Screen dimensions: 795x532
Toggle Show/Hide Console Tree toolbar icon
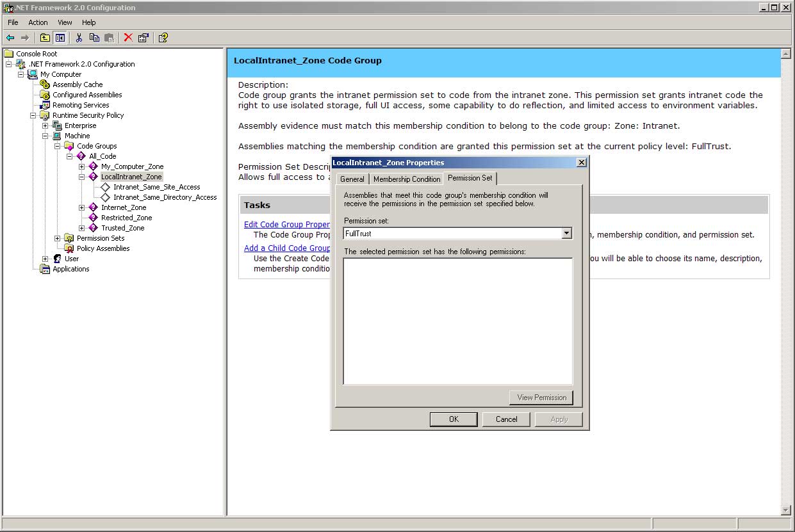click(x=60, y=38)
